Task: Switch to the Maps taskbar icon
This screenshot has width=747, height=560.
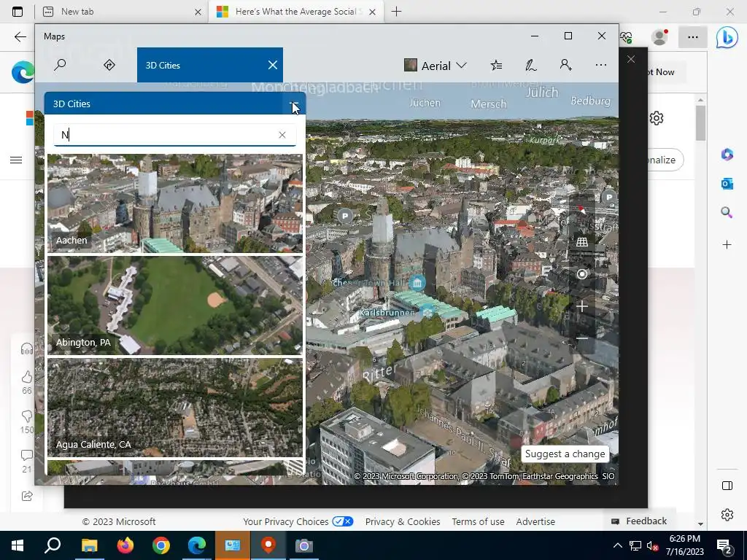Action: click(x=268, y=545)
